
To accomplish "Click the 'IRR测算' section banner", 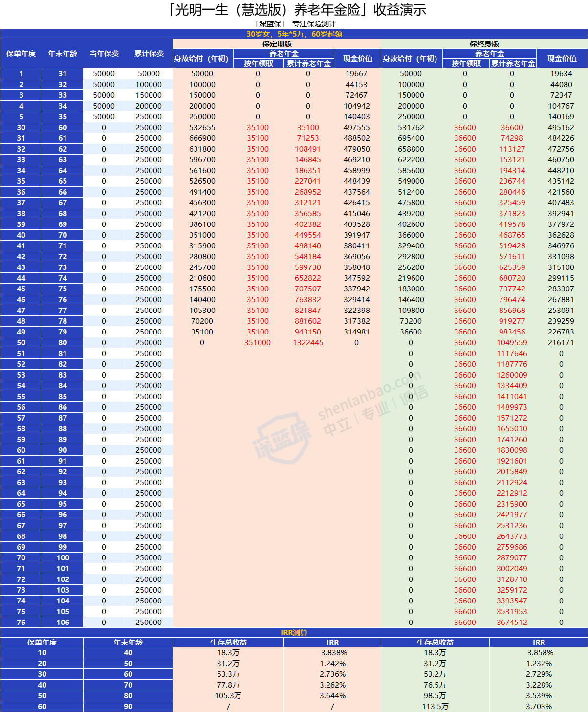I will (294, 633).
